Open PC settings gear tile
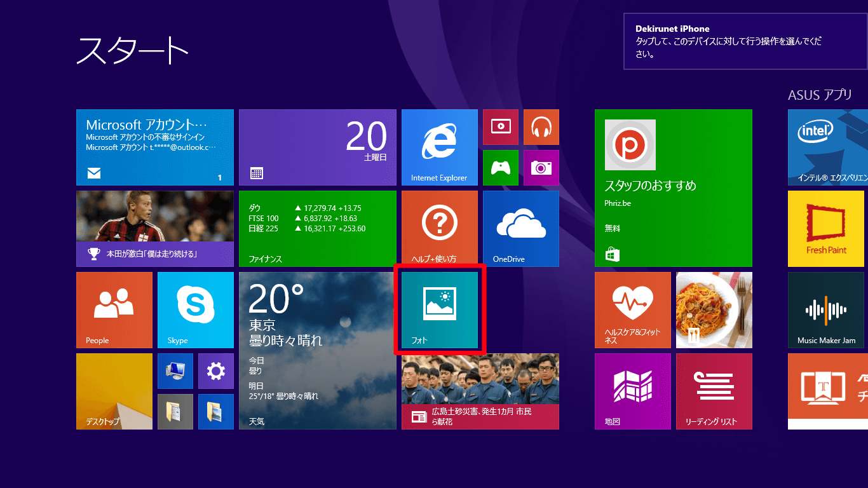 pos(216,371)
